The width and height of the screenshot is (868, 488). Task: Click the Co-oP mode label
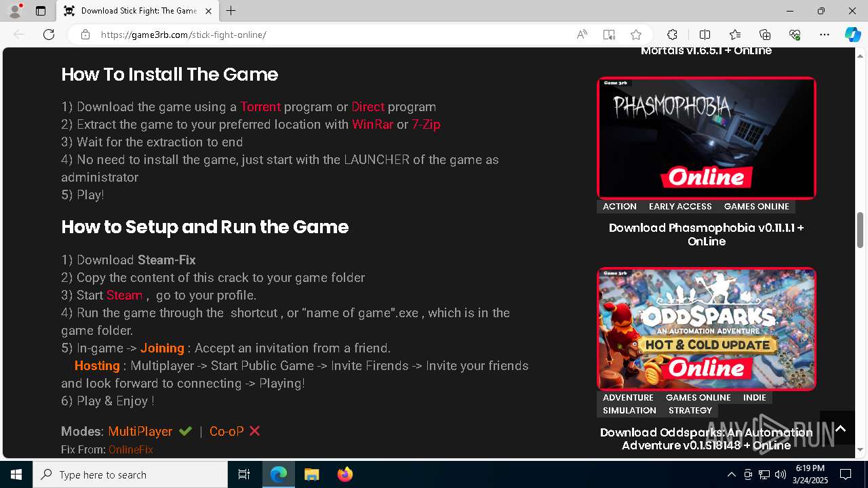click(x=226, y=431)
